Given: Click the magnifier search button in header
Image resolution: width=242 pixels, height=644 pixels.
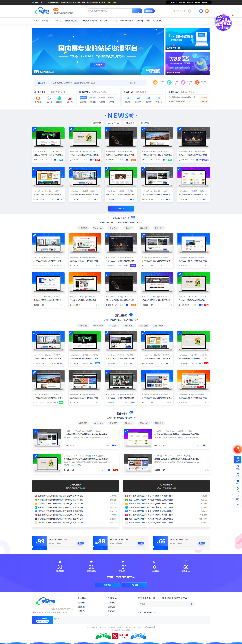Looking at the screenshot, I should (x=137, y=11).
